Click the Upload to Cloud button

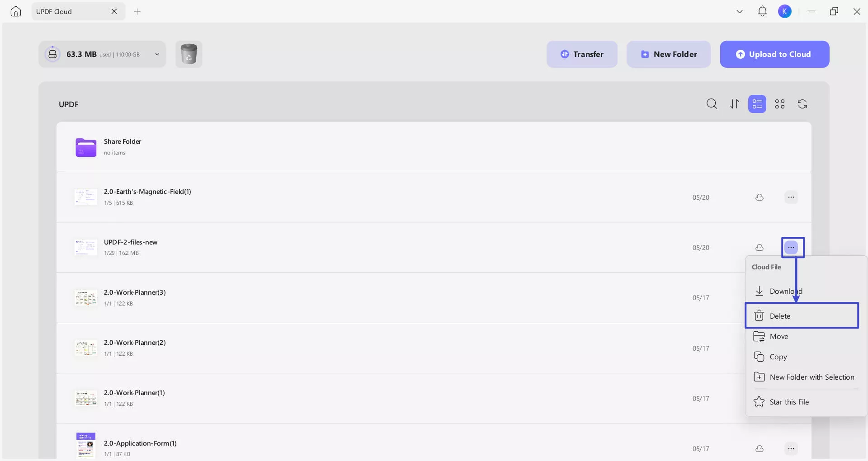pos(774,54)
